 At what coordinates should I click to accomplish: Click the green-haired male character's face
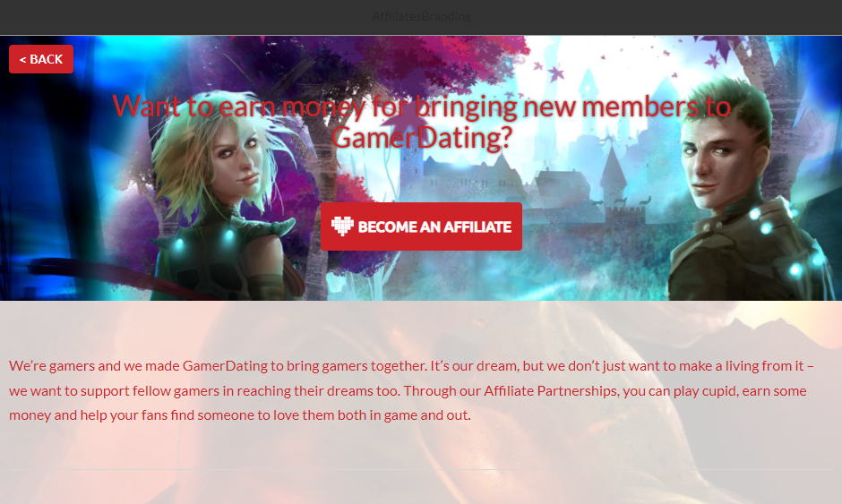pos(713,163)
